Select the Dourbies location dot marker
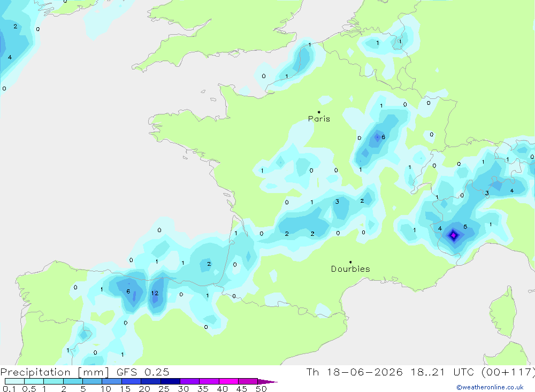Image resolution: width=535 pixels, height=392 pixels. [x=350, y=262]
